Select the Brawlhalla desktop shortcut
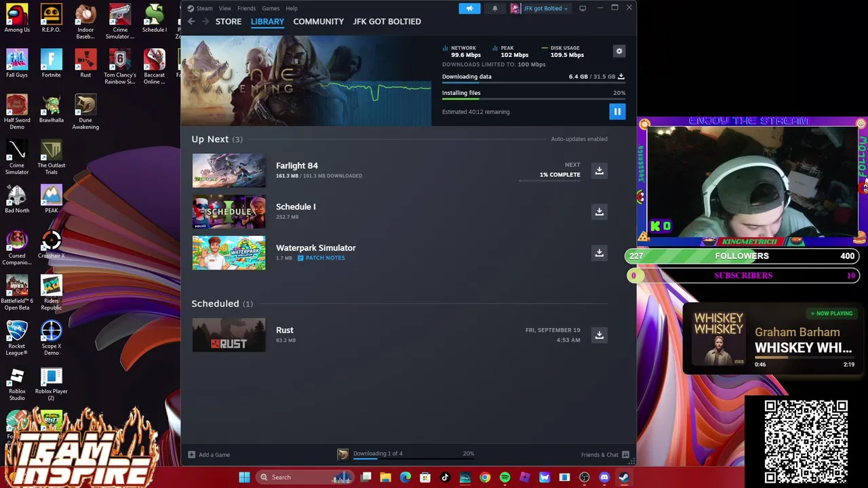Viewport: 868px width, 488px height. [x=51, y=109]
